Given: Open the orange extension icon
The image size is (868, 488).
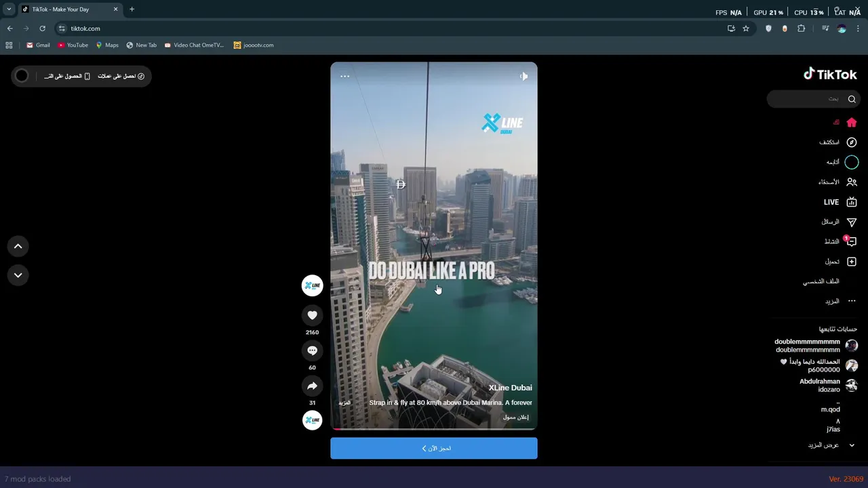Looking at the screenshot, I should point(785,28).
